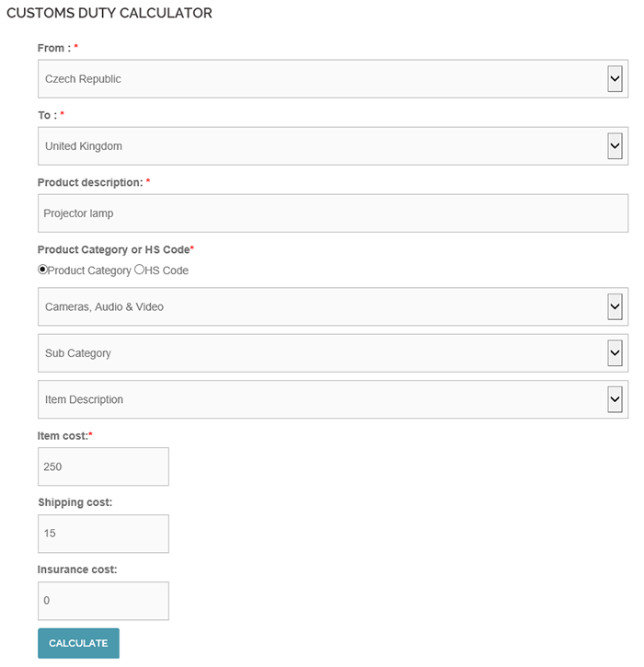Click the Shipping cost input box

(x=103, y=534)
